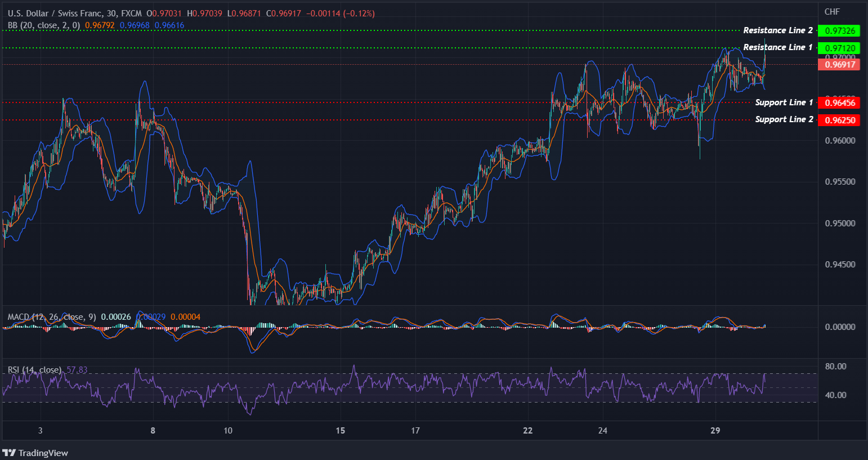The height and width of the screenshot is (460, 868).
Task: Click the Support Line 2 price tag 0.96250
Action: pos(840,120)
